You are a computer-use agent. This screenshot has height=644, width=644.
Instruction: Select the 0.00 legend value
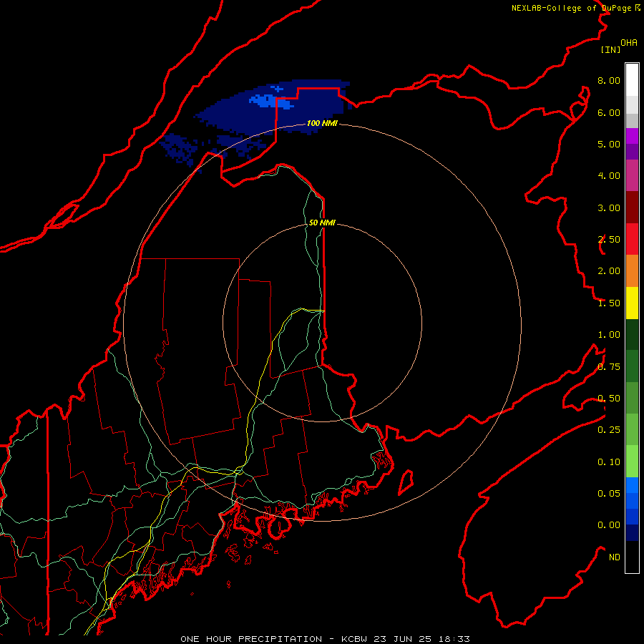pos(609,525)
